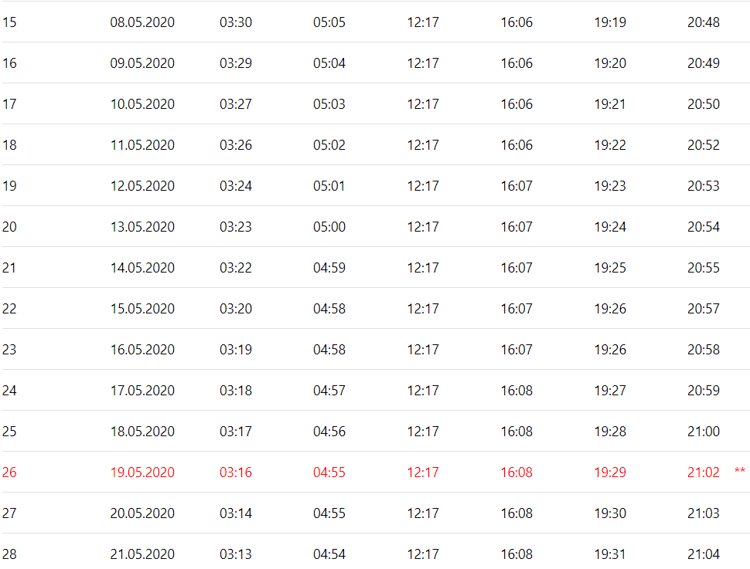Screen dimensions: 750x569
Task: Select the date 10.05.2020
Action: tap(142, 104)
